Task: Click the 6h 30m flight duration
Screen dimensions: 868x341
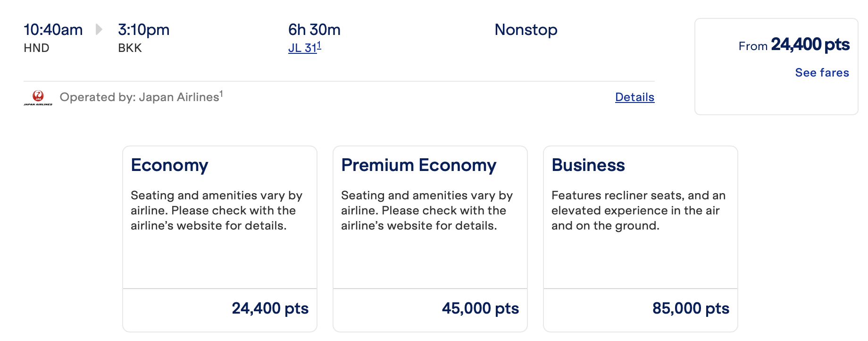Action: tap(314, 30)
